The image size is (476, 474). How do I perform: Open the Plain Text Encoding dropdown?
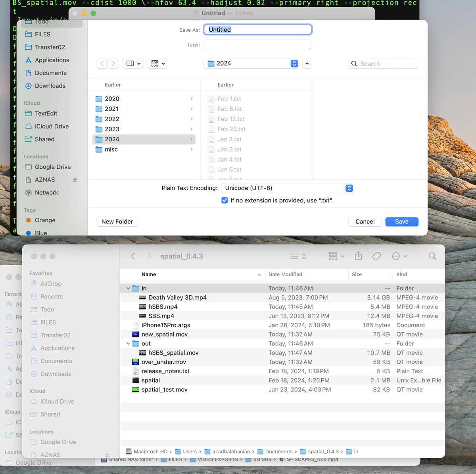287,188
